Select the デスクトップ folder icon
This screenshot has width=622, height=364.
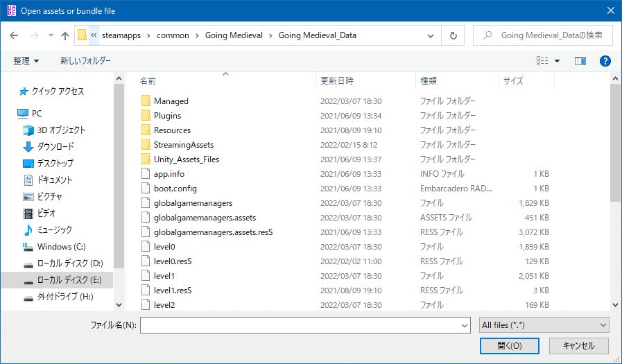(28, 164)
